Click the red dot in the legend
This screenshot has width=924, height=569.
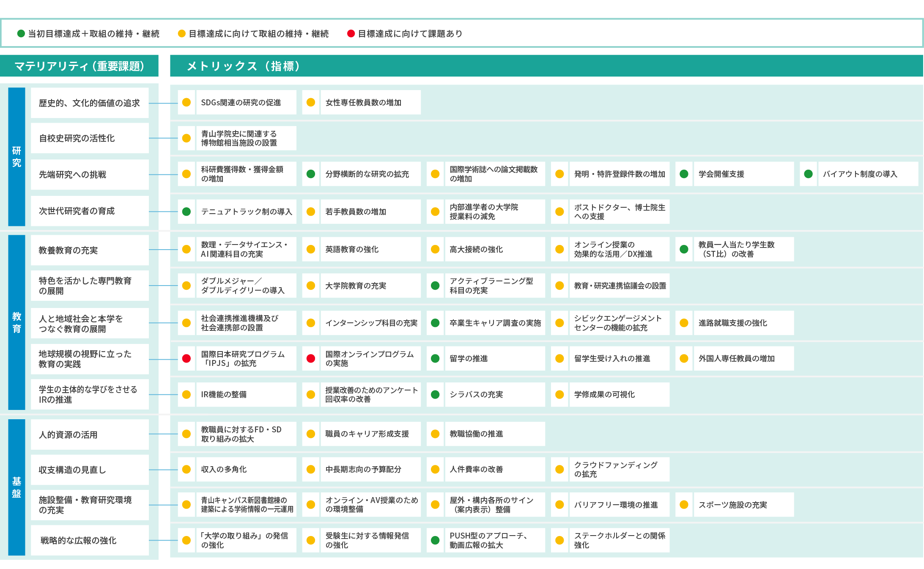[x=351, y=33]
